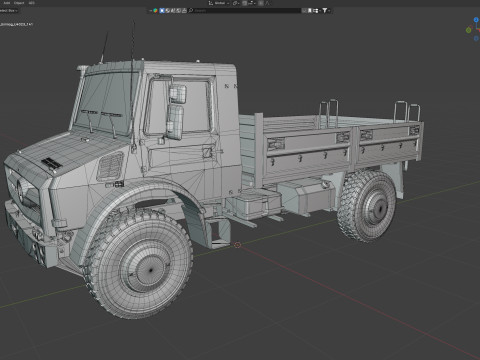Image resolution: width=480 pixels, height=360 pixels.
Task: Focus the search text field
Action: click(245, 10)
